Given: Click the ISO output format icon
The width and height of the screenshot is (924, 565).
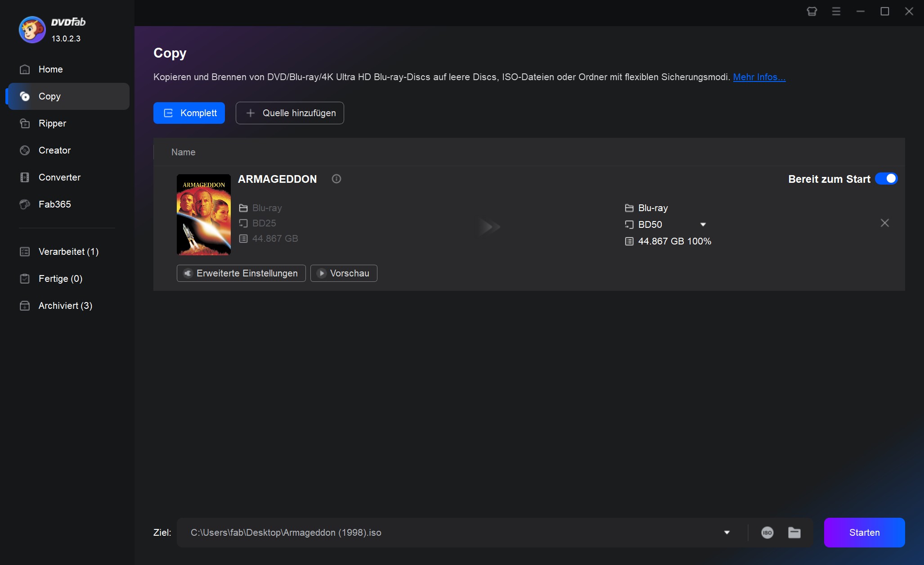Looking at the screenshot, I should (767, 532).
